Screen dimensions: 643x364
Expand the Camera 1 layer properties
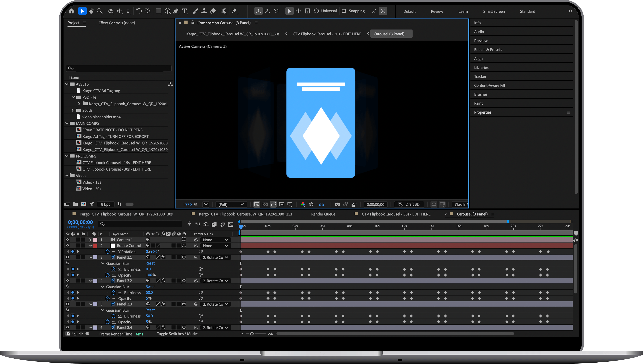tap(90, 240)
